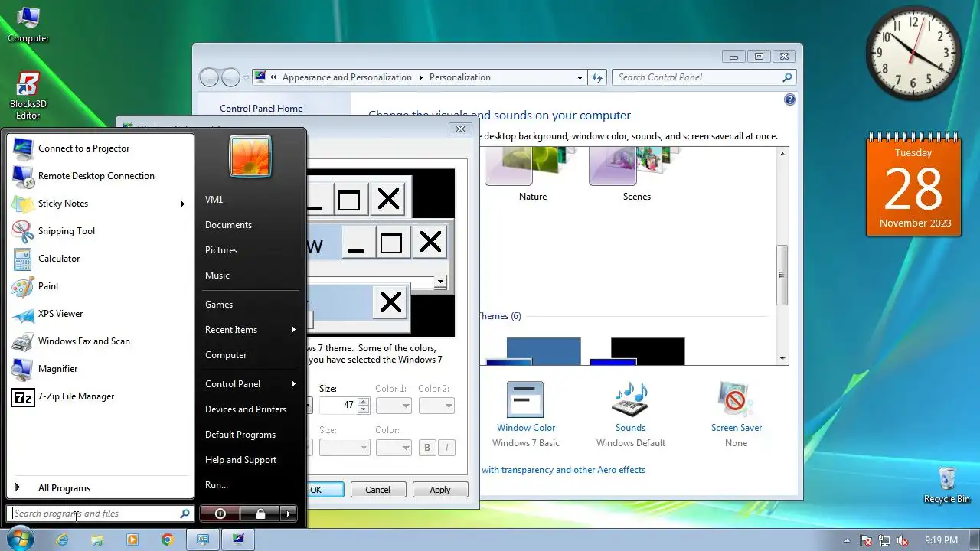This screenshot has height=551, width=980.
Task: Choose Run... from the Start menu
Action: [x=250, y=485]
